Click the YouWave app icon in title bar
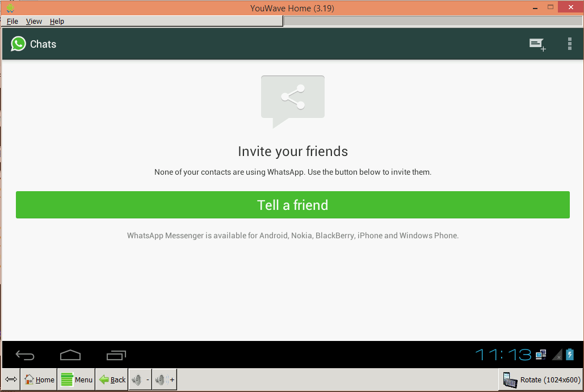Screen dimensions: 584x392 [10, 8]
